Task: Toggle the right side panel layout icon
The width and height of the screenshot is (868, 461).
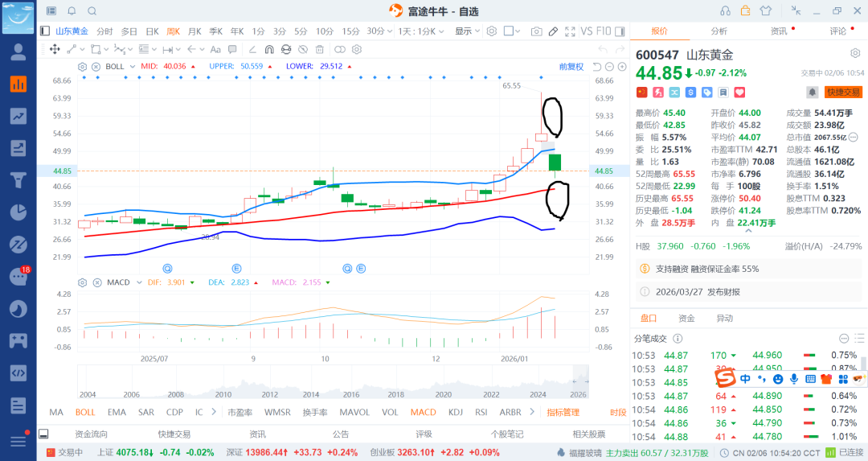Action: tap(620, 31)
